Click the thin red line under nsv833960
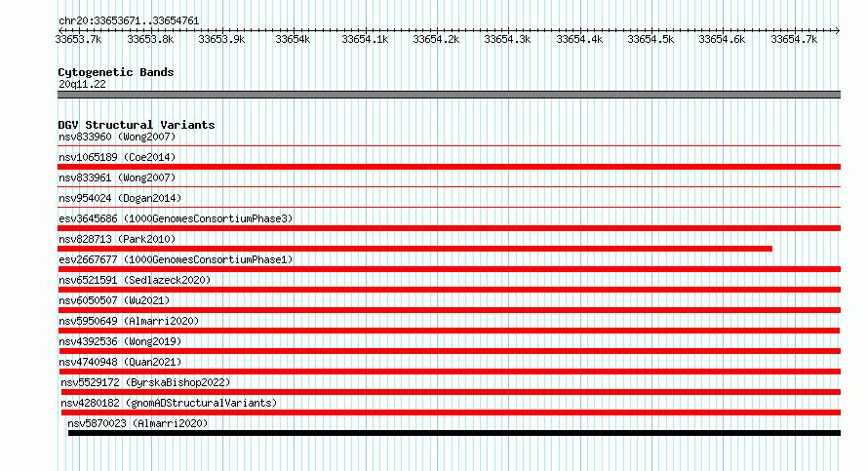 click(449, 146)
